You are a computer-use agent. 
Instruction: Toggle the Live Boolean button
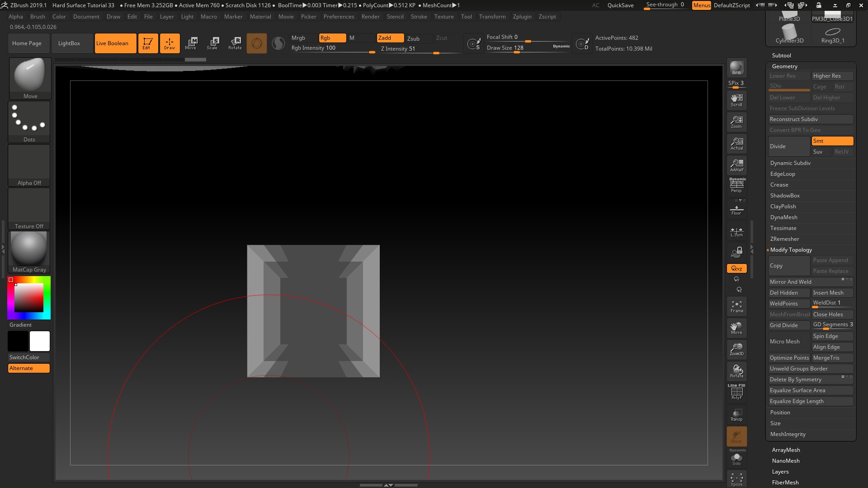point(115,43)
